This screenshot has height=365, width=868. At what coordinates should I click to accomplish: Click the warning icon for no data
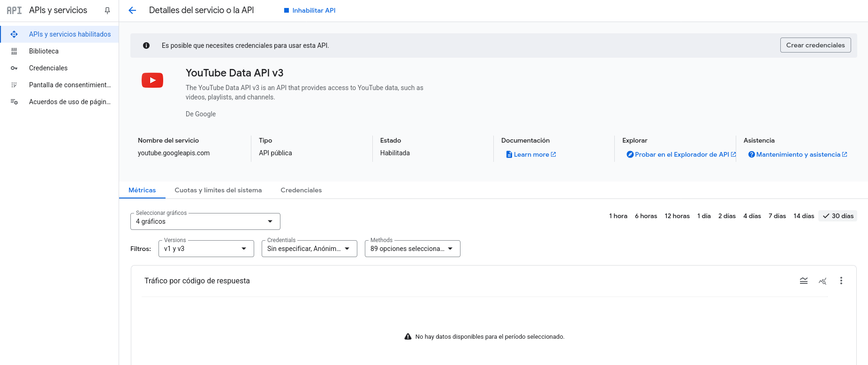coord(408,336)
